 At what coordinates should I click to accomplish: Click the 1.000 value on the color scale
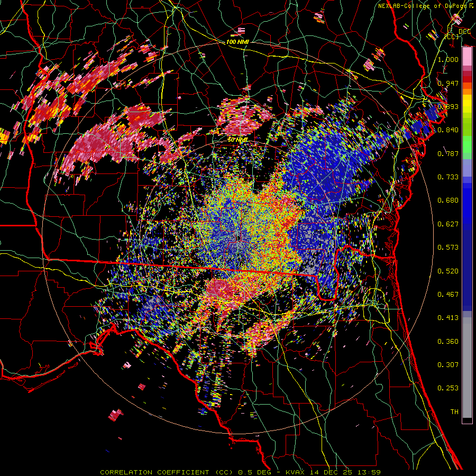click(448, 59)
